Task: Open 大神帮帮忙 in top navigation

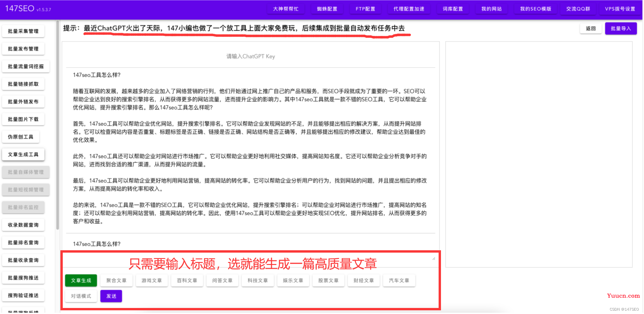Action: tap(286, 9)
